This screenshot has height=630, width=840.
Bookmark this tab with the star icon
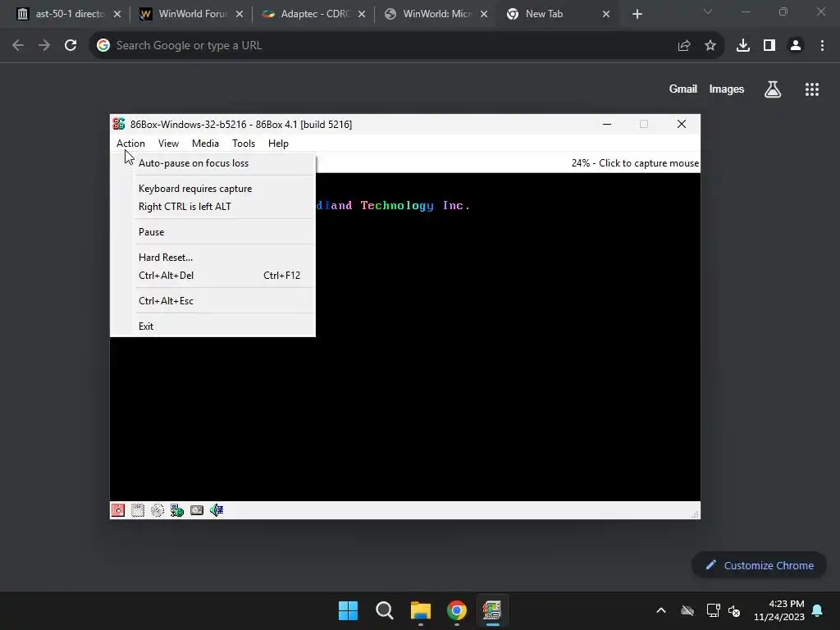tap(710, 46)
